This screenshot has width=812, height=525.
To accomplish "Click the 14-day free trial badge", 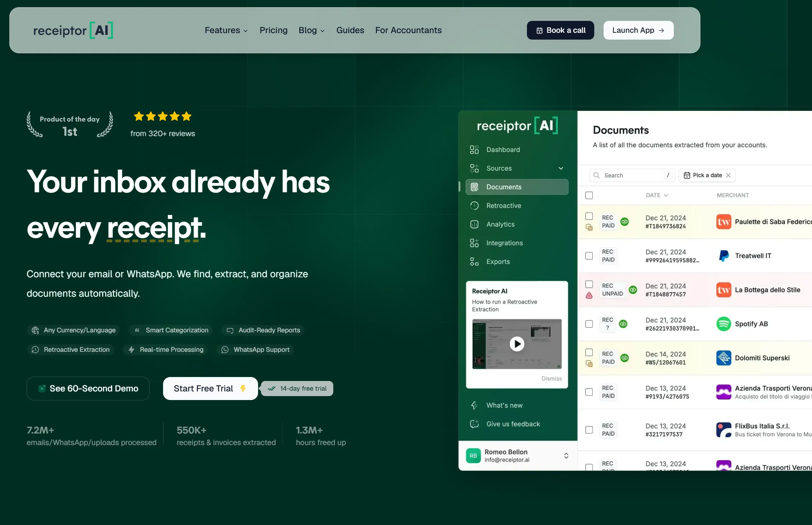I will tap(297, 389).
